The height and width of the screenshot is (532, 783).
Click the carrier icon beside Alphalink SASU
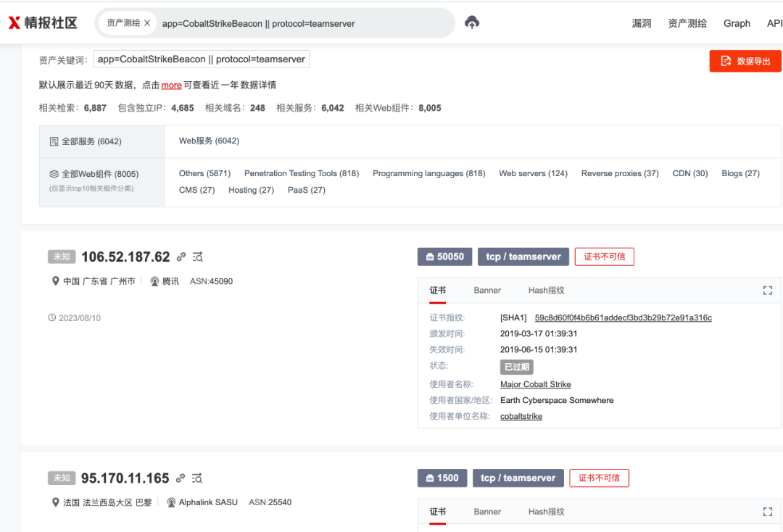point(171,502)
